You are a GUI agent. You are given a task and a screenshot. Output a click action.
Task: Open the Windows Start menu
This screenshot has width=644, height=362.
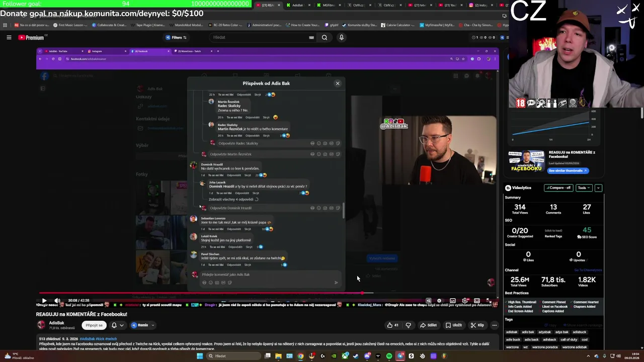tap(200, 356)
